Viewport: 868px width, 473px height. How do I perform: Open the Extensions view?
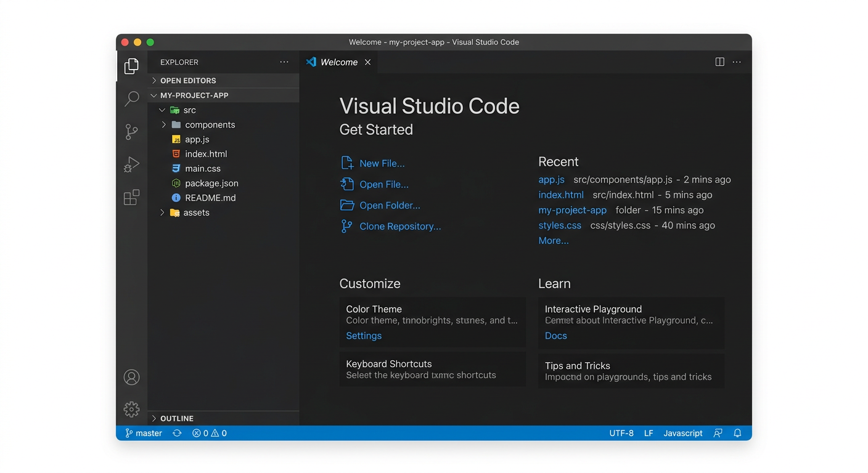click(x=131, y=197)
